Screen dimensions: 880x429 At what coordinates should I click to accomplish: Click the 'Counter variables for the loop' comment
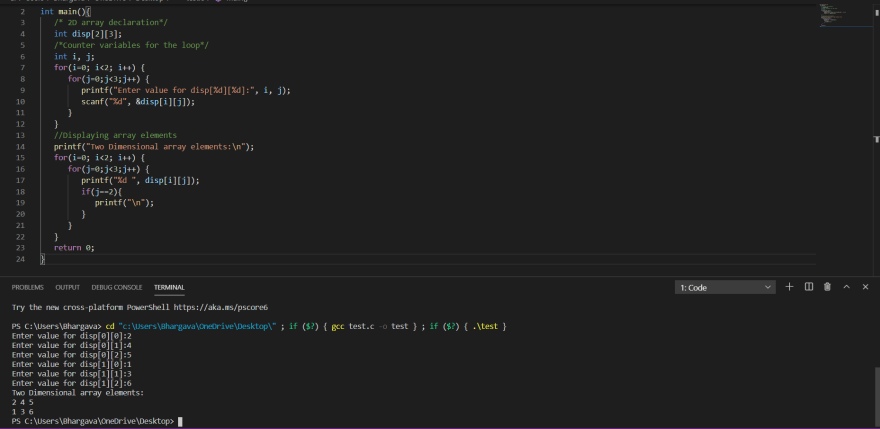pos(131,45)
